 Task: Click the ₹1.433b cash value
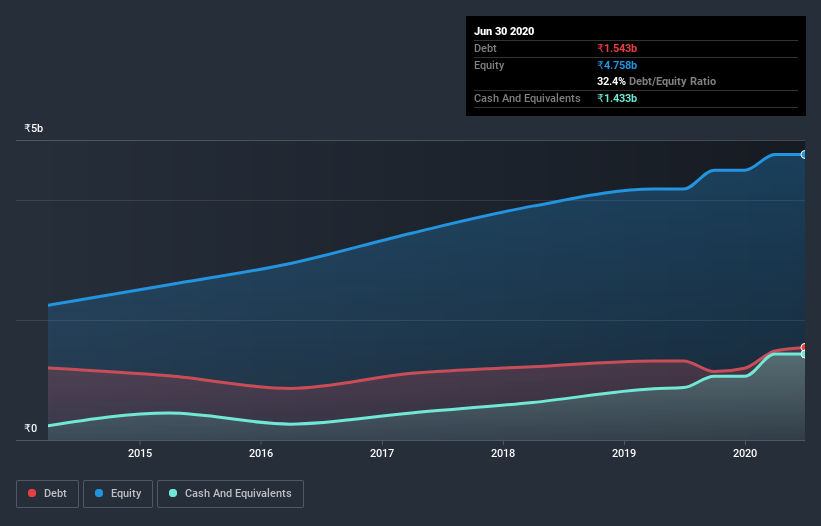617,98
